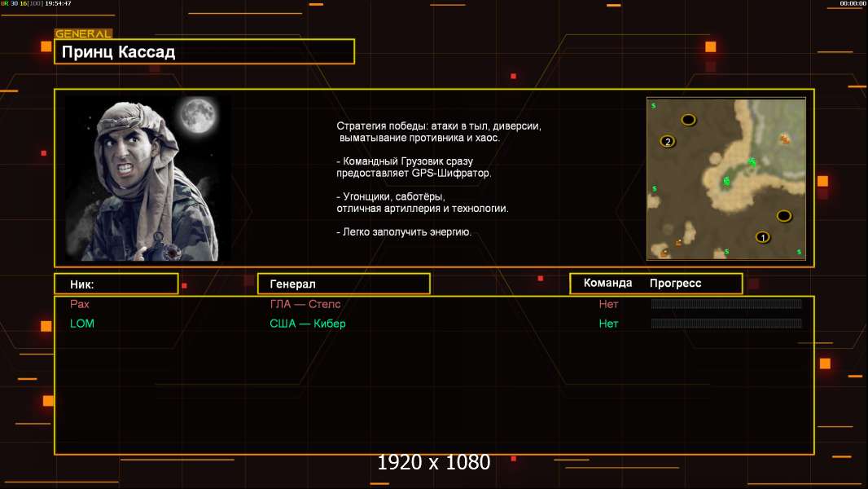This screenshot has height=489, width=868.
Task: Click the dollar supply icon at minimap bottom-right
Action: click(799, 252)
